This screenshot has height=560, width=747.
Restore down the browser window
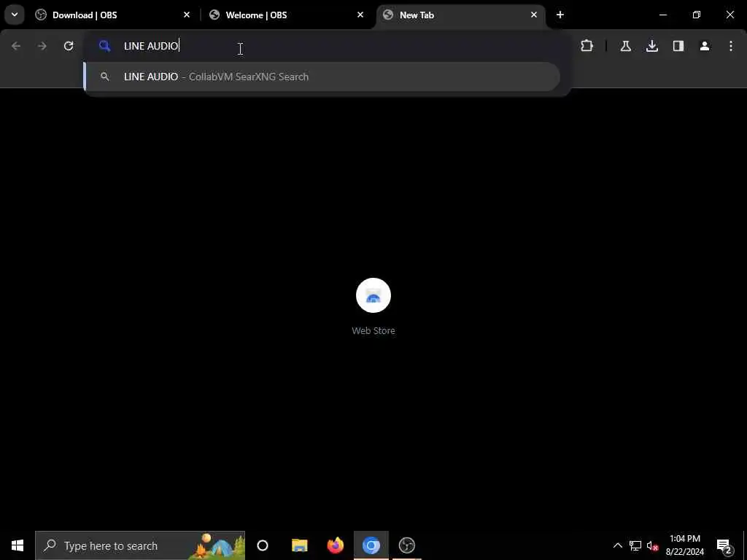[697, 15]
